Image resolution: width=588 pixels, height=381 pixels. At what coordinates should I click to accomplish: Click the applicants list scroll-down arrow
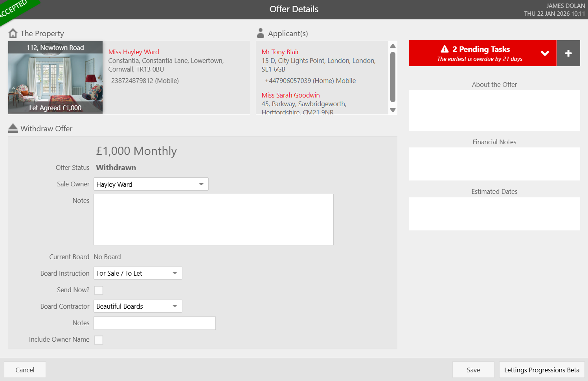(393, 110)
